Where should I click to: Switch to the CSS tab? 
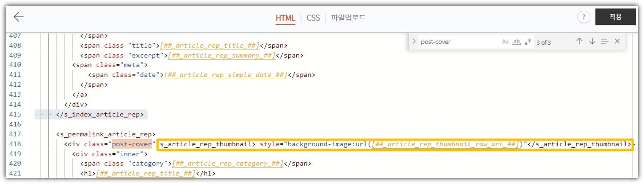pyautogui.click(x=313, y=18)
